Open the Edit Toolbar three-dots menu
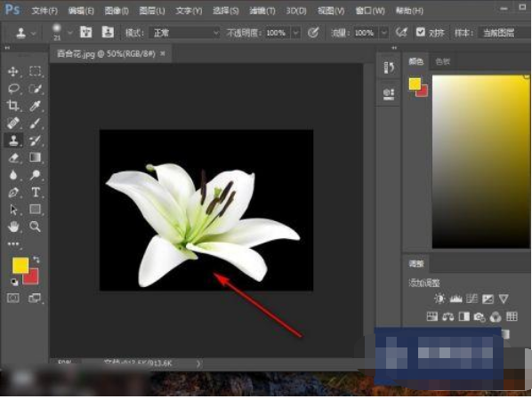Image resolution: width=532 pixels, height=399 pixels. 13,243
